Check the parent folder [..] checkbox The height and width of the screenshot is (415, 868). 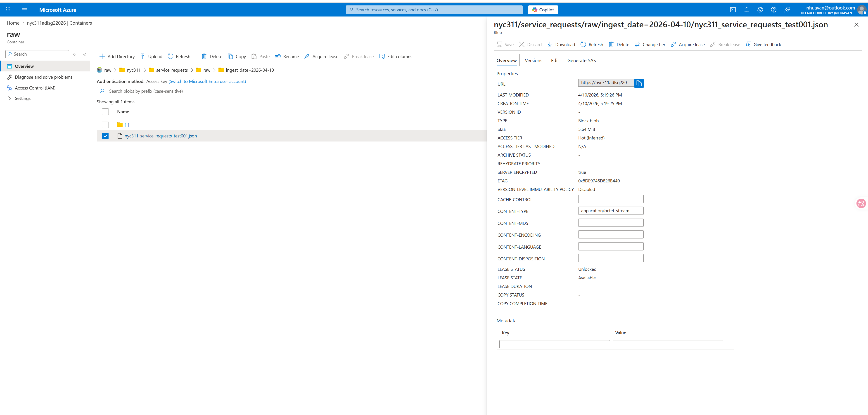(x=105, y=125)
